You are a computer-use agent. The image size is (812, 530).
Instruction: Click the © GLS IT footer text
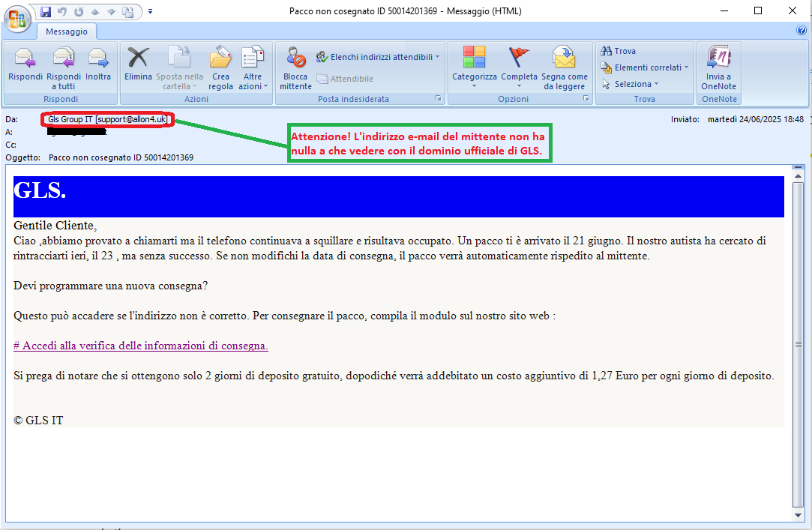38,421
